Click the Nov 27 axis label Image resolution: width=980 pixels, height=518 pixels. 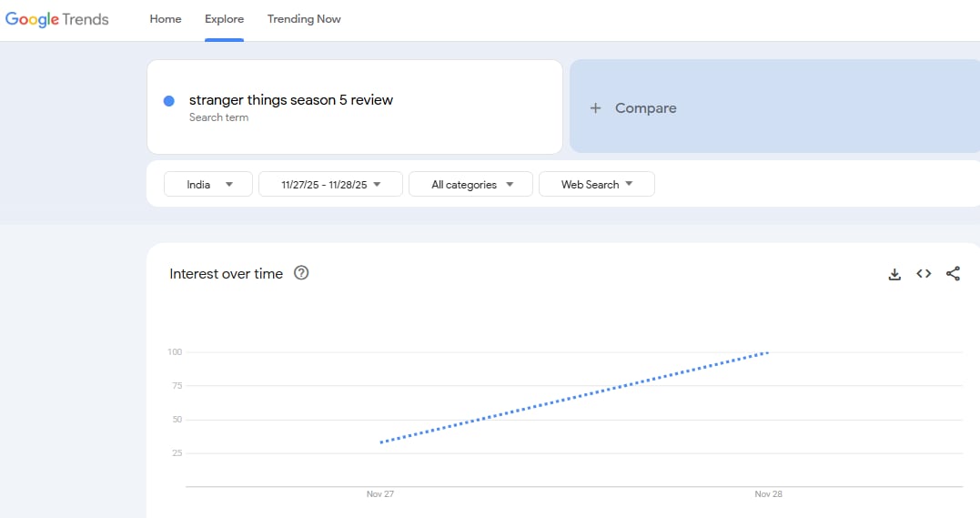click(380, 493)
